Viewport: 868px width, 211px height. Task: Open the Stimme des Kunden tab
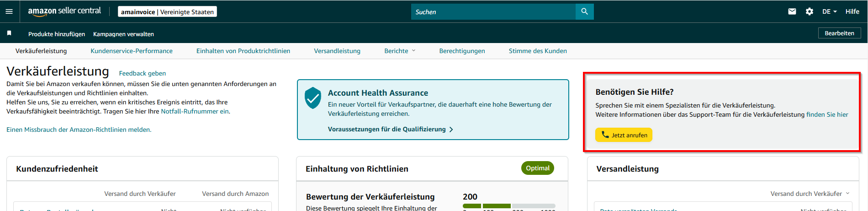coord(538,51)
